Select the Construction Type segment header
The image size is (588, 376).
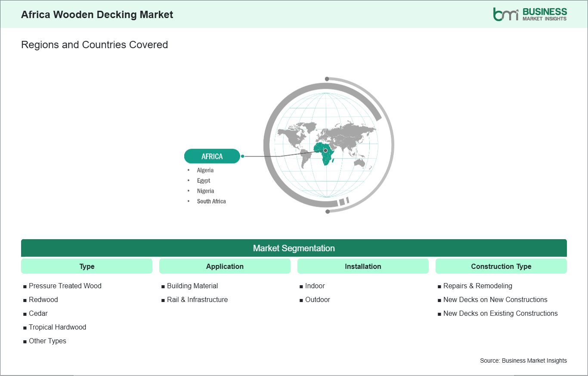(501, 266)
